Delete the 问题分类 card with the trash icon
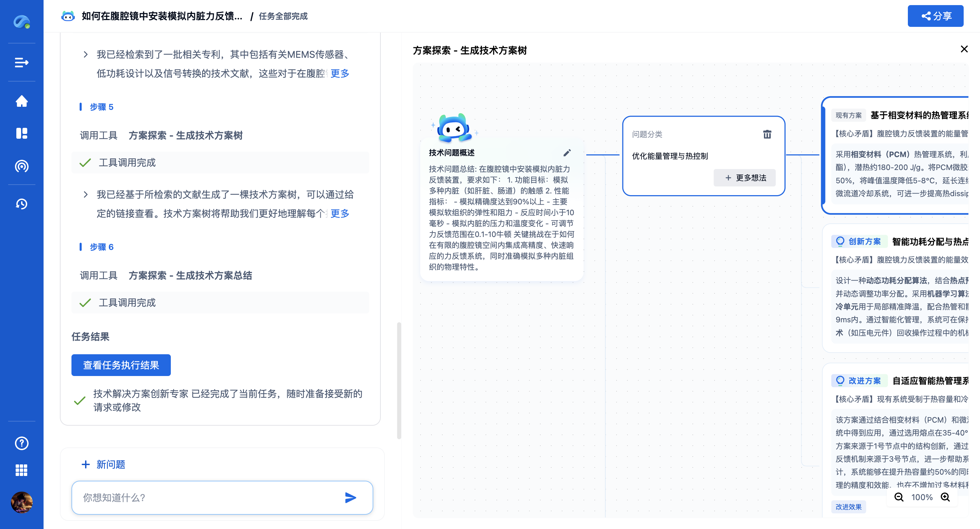This screenshot has height=529, width=980. coord(767,134)
